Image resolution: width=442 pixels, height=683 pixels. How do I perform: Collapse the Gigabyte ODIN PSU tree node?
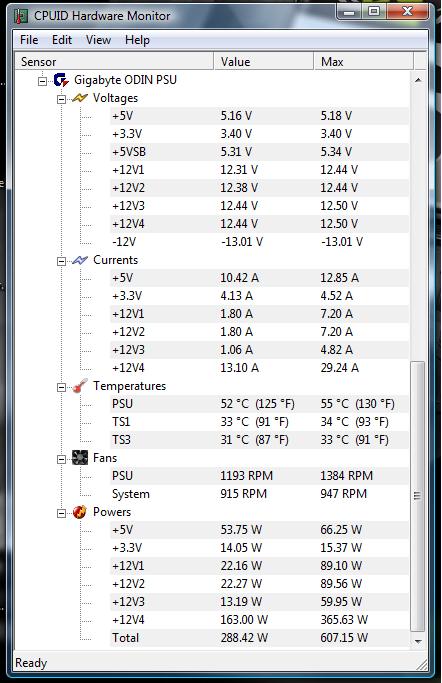point(42,81)
